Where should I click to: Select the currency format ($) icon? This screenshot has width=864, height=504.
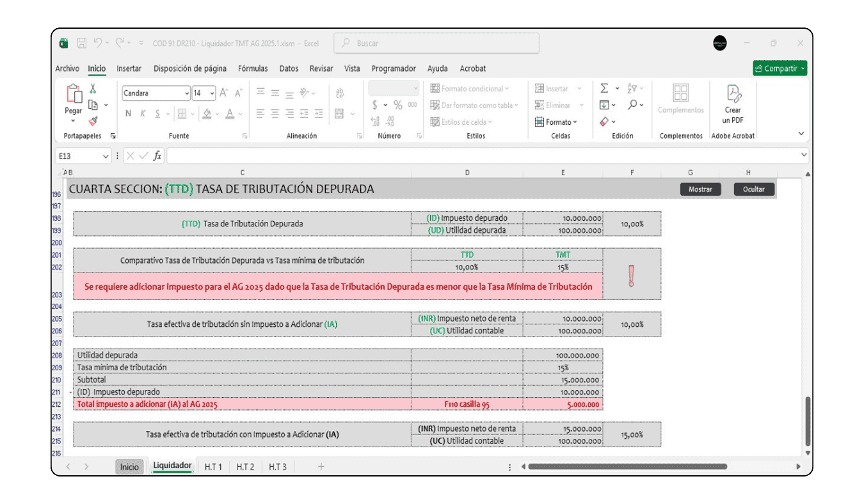click(374, 105)
